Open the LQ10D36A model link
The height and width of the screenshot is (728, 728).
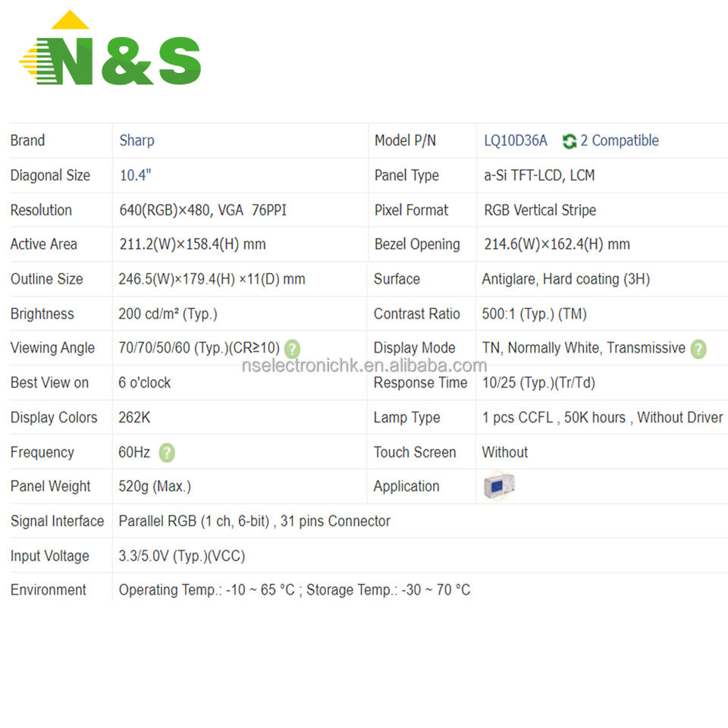coord(516,141)
